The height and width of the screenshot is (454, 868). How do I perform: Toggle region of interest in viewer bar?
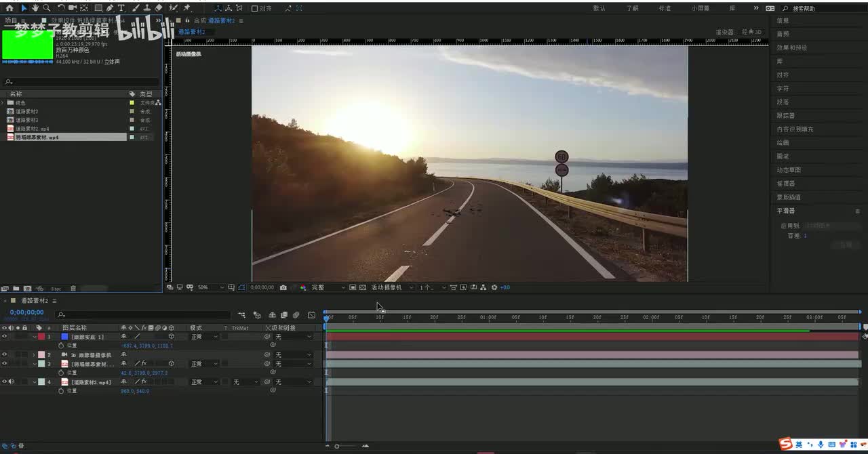[353, 287]
